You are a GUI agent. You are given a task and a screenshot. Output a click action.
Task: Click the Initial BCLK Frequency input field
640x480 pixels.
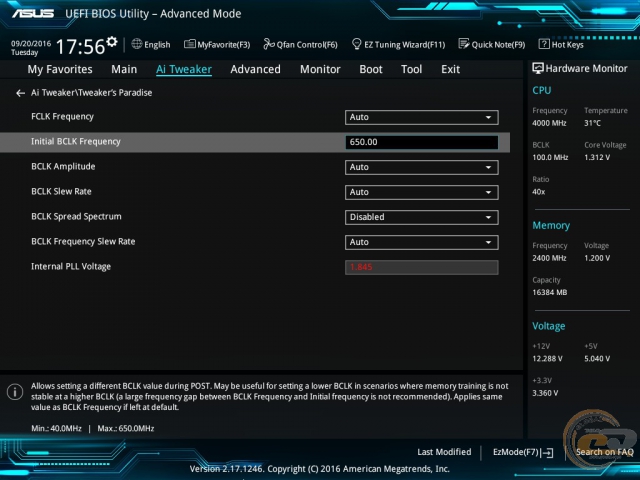click(x=421, y=142)
